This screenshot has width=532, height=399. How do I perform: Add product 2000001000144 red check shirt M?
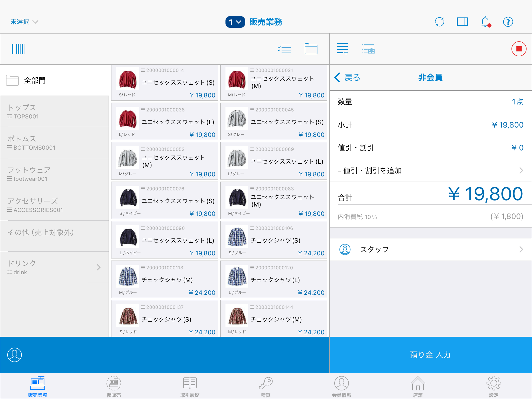click(274, 318)
